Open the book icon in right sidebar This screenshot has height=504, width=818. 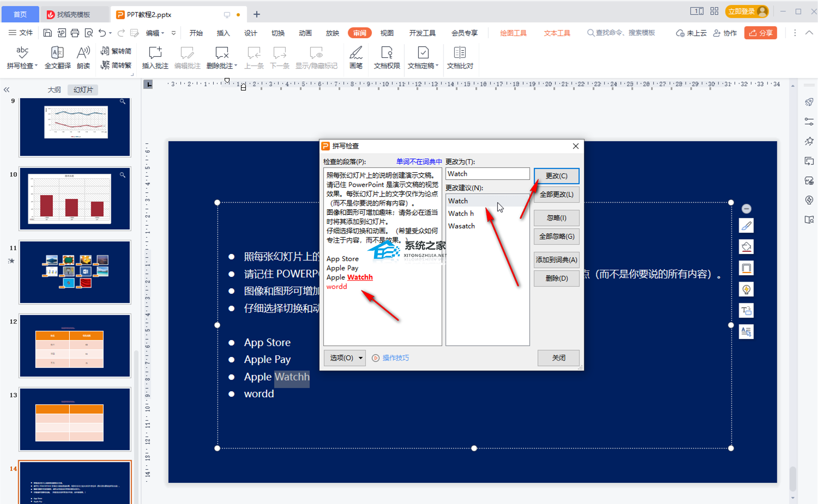809,220
